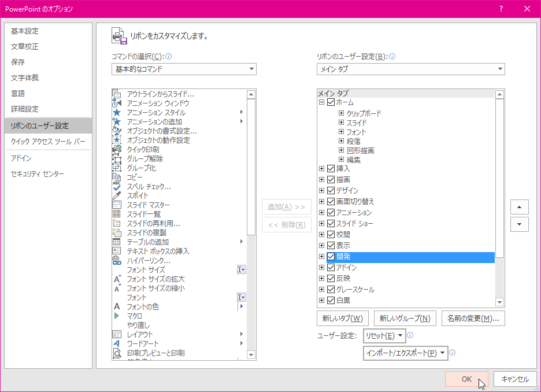This screenshot has height=392, width=541.
Task: Click the ハイパーリンク globe icon
Action: coord(117,260)
